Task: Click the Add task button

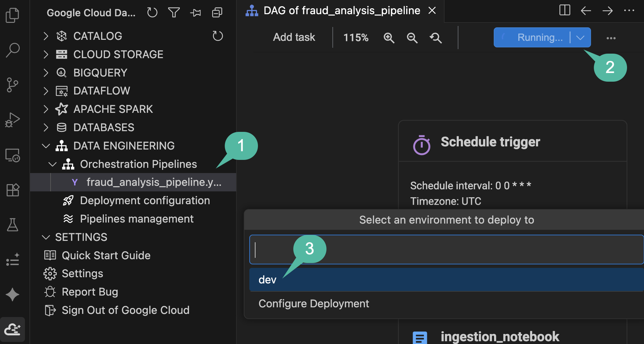Action: (x=294, y=37)
